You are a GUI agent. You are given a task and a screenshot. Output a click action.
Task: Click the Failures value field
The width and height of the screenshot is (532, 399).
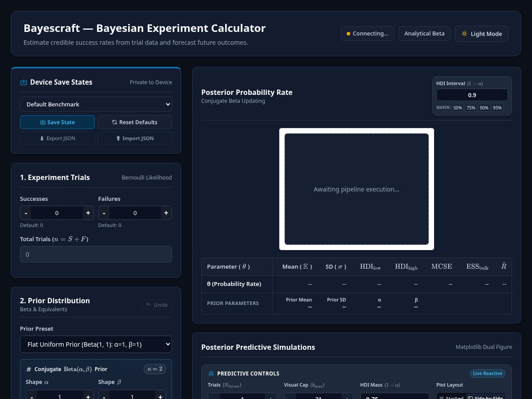[135, 213]
